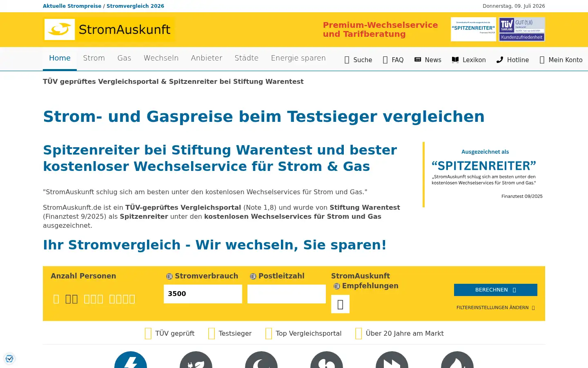Viewport: 588px width, 368px height.
Task: Open the Suche search icon
Action: (x=347, y=60)
